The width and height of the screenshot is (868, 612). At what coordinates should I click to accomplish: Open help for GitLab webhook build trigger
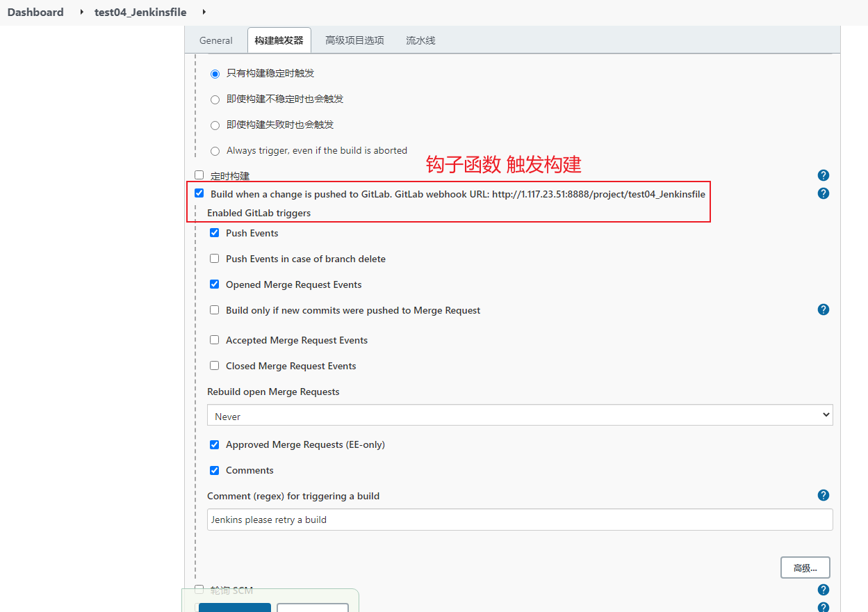click(x=824, y=193)
